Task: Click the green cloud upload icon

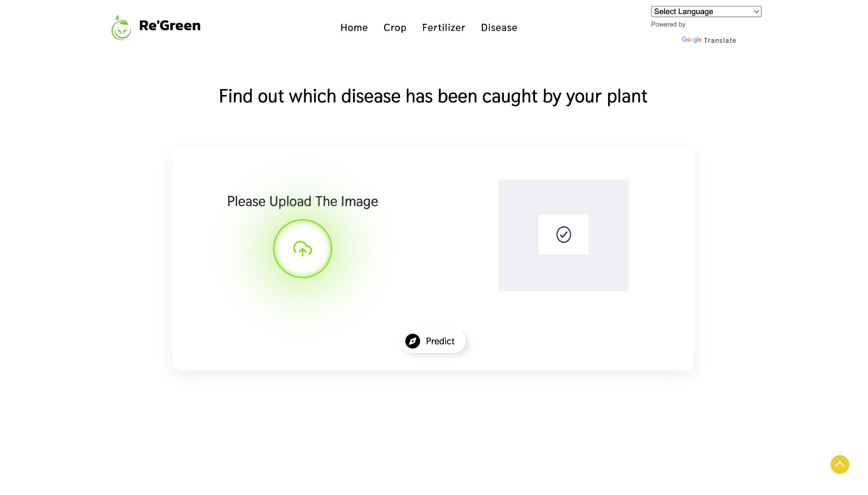Action: (x=303, y=249)
